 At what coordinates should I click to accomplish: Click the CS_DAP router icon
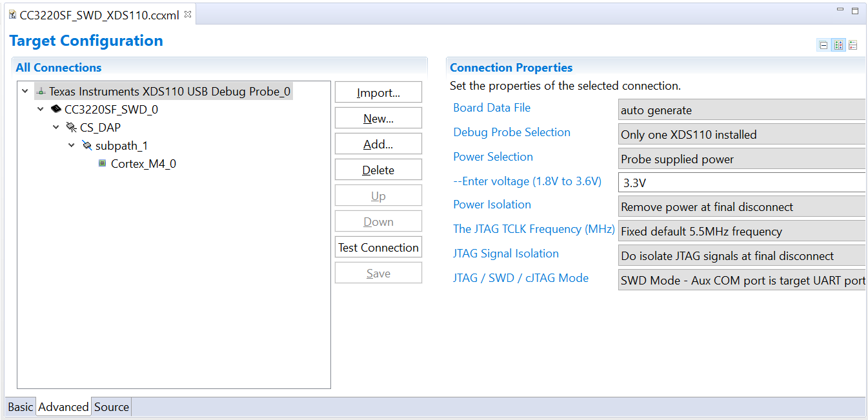pyautogui.click(x=72, y=128)
